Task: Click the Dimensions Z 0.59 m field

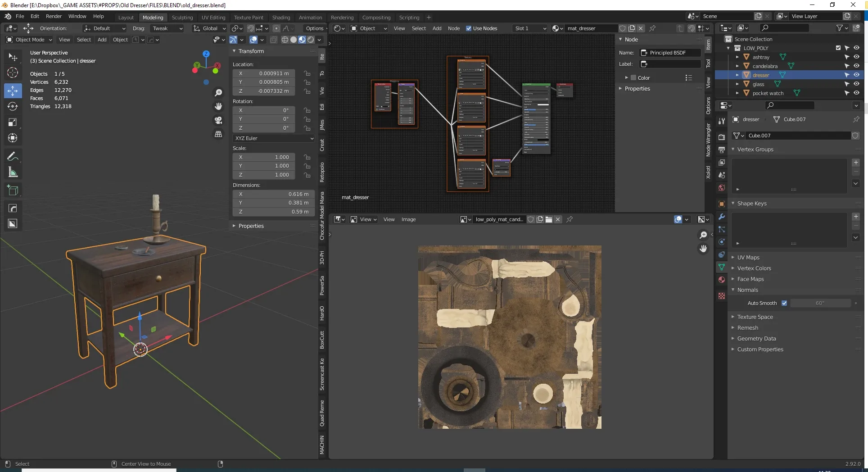Action: [x=274, y=212]
